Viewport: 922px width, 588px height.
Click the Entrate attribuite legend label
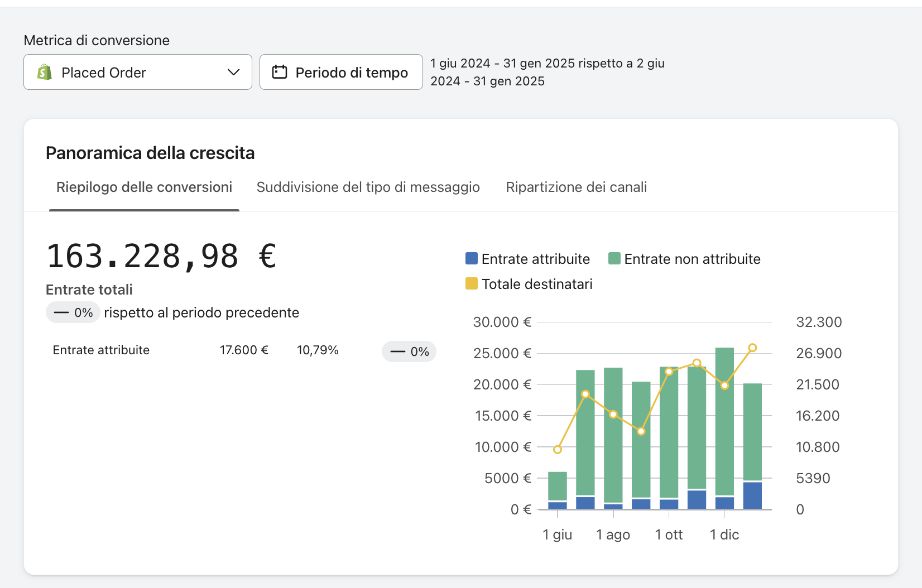[535, 259]
